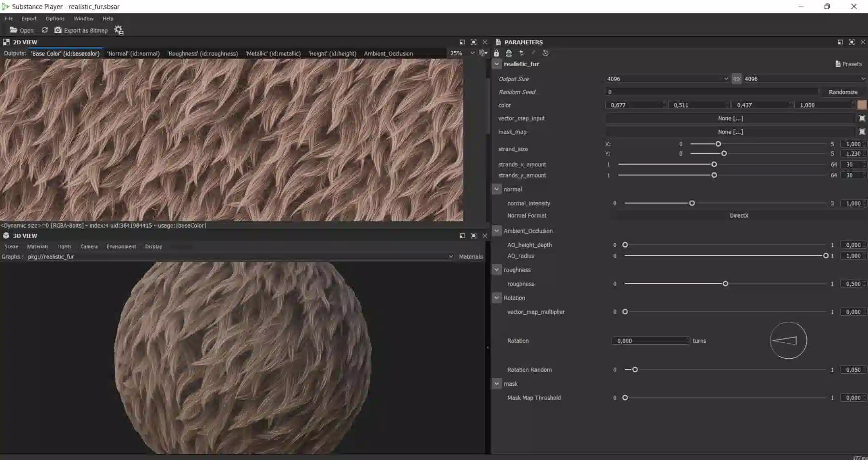Click the refresh icon in the toolbar
This screenshot has height=460, width=868.
[44, 30]
